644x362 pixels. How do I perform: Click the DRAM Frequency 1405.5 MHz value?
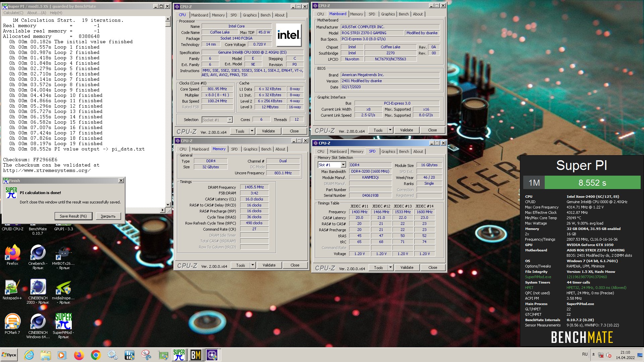[x=254, y=187]
